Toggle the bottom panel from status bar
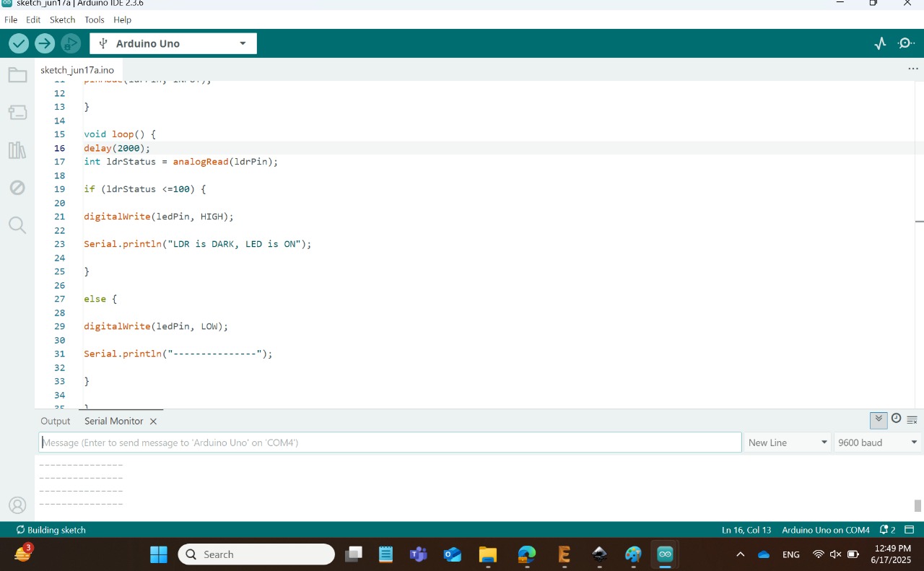The width and height of the screenshot is (924, 571). click(910, 530)
